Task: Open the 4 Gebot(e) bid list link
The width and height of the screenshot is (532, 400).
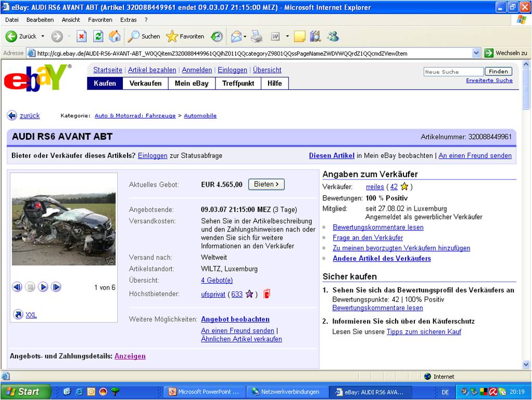Action: click(x=217, y=280)
